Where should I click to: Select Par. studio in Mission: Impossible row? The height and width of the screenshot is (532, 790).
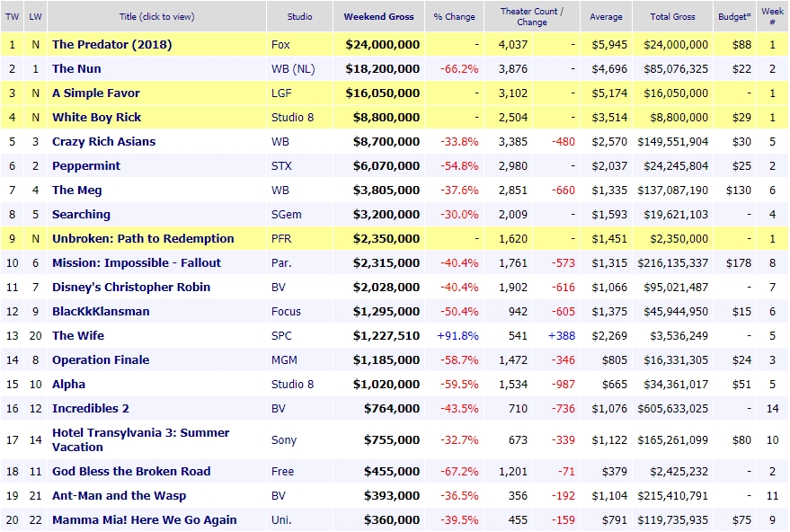281,262
